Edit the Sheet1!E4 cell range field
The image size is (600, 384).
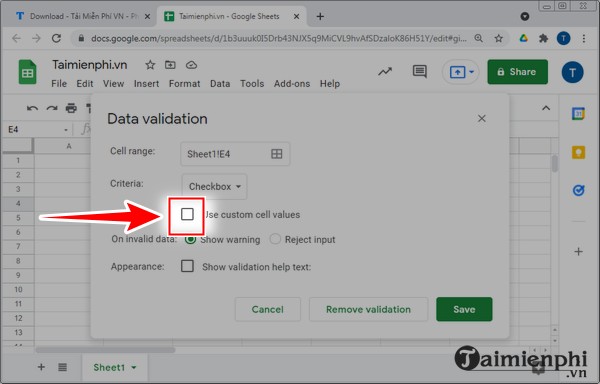(x=235, y=154)
